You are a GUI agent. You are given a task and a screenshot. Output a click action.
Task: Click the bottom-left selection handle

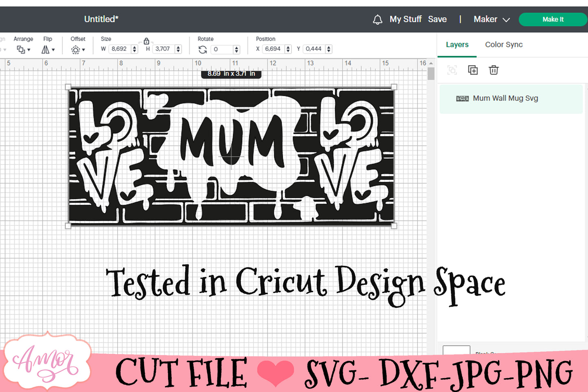tap(68, 226)
